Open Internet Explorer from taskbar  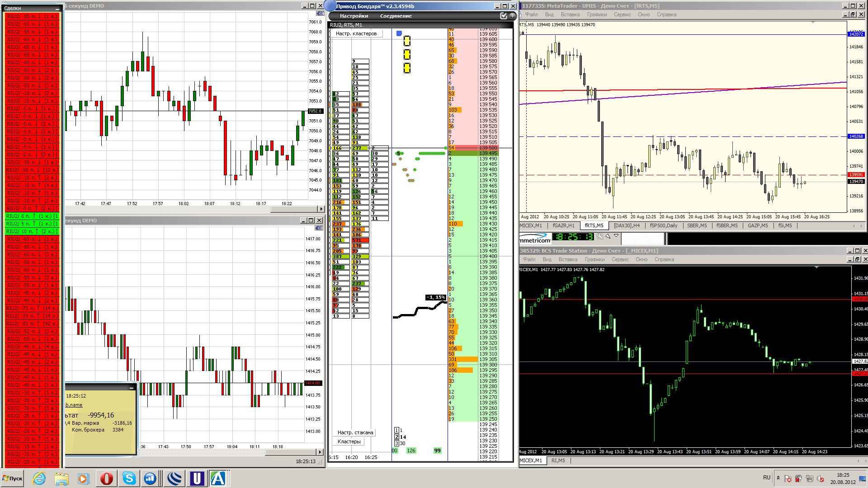39,478
